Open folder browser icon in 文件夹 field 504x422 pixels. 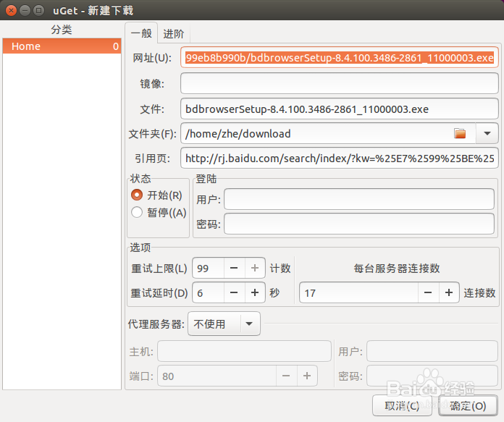tap(460, 133)
